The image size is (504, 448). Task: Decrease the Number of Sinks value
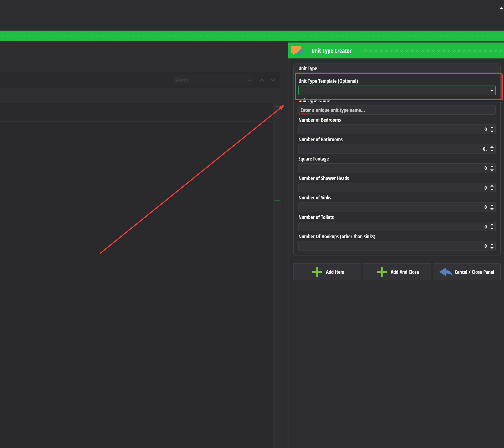coord(492,209)
